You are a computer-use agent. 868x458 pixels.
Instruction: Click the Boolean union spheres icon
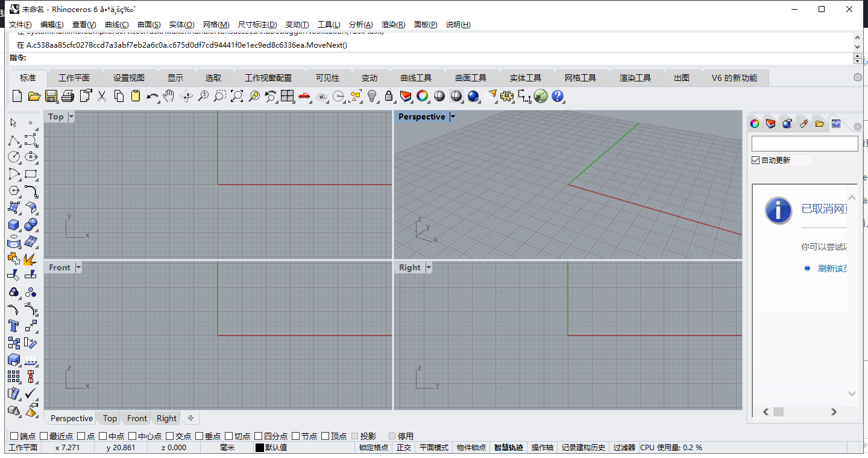click(31, 224)
